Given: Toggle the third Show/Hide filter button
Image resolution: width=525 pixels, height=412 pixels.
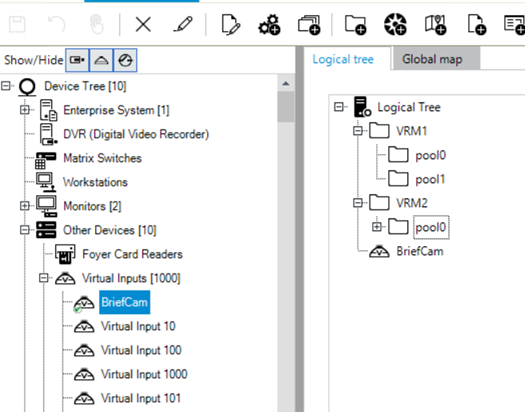Looking at the screenshot, I should pyautogui.click(x=126, y=60).
